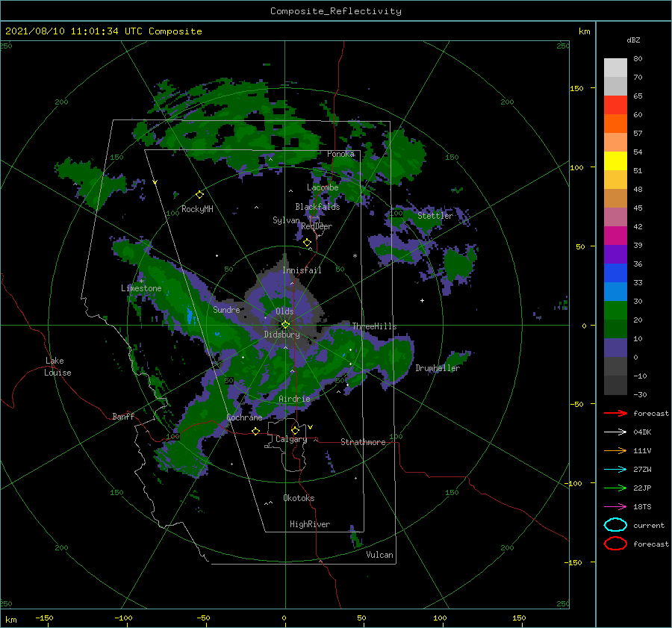Screen dimensions: 672x628
Task: Click the yellow radar-site diamond above Didsbury
Action: pos(285,325)
